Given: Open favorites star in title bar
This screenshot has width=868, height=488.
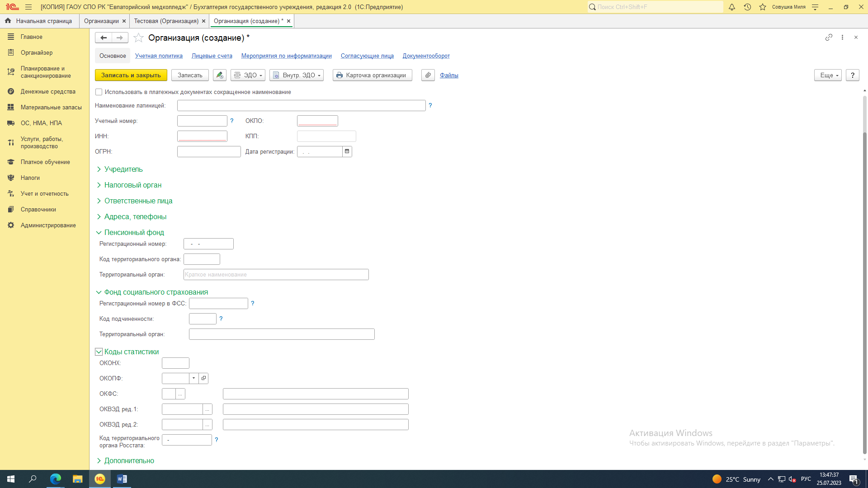Looking at the screenshot, I should (763, 7).
